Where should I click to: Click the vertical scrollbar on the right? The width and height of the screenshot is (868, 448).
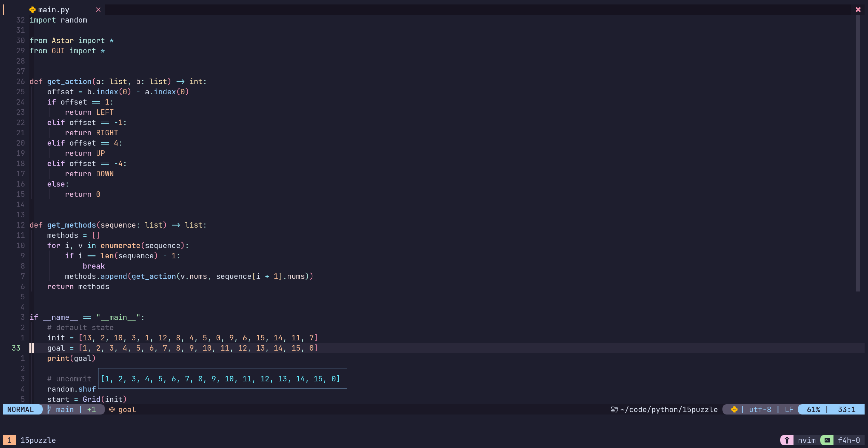(x=857, y=153)
